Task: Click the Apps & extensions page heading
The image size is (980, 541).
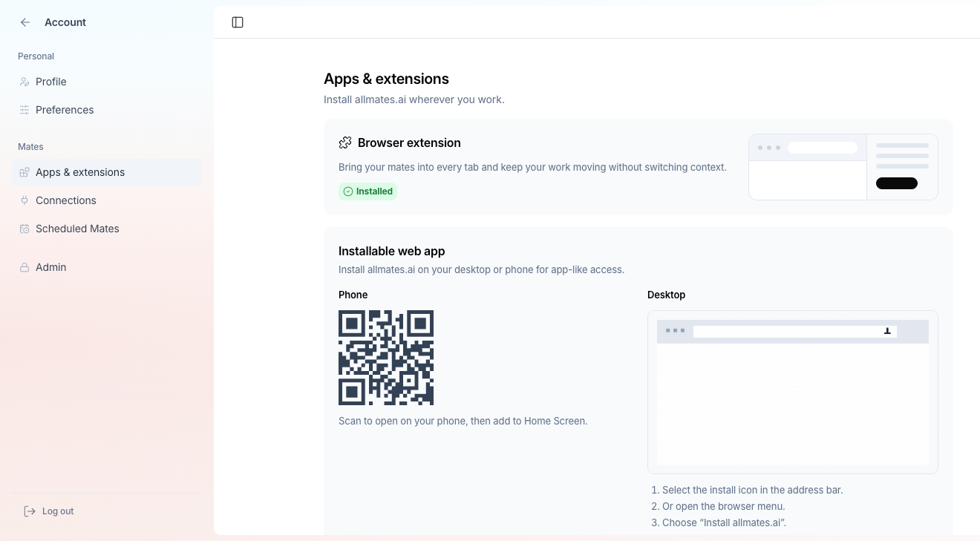Action: coord(386,79)
